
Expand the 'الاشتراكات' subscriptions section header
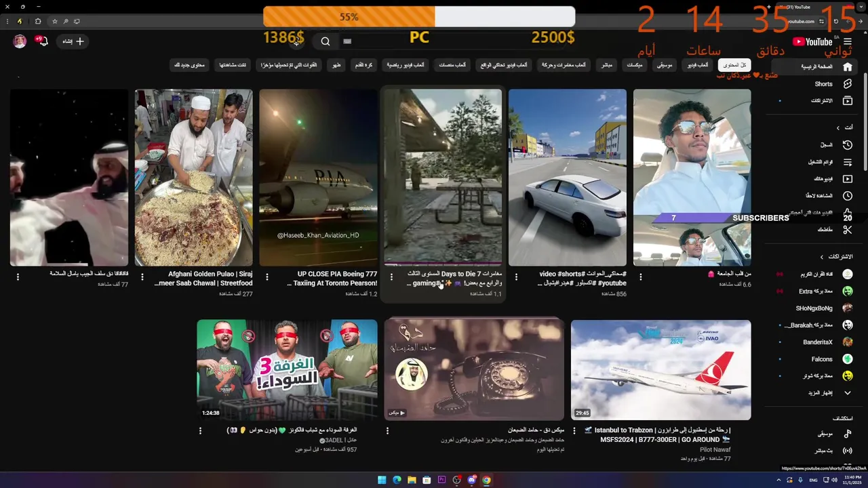(x=837, y=257)
